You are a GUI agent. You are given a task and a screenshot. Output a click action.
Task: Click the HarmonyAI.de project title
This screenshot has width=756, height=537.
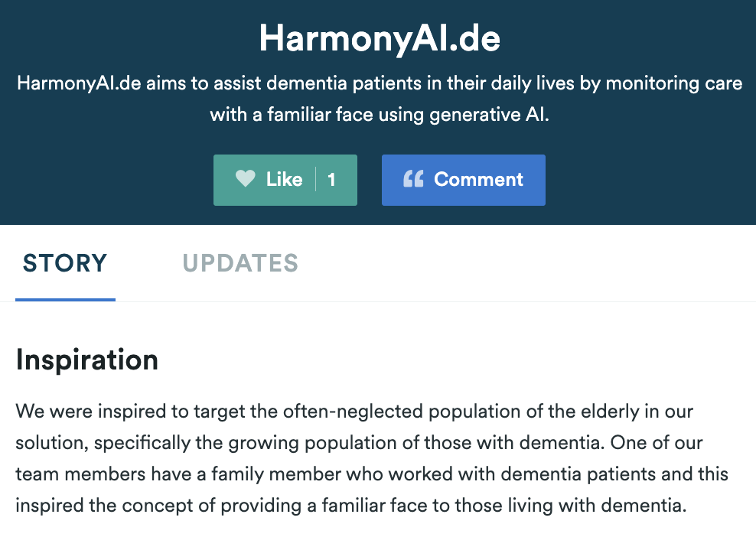pos(380,38)
